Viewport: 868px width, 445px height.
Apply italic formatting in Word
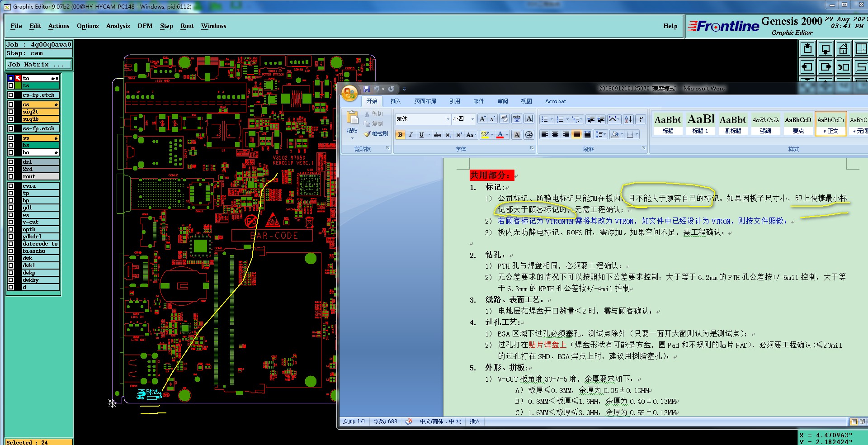[x=410, y=135]
